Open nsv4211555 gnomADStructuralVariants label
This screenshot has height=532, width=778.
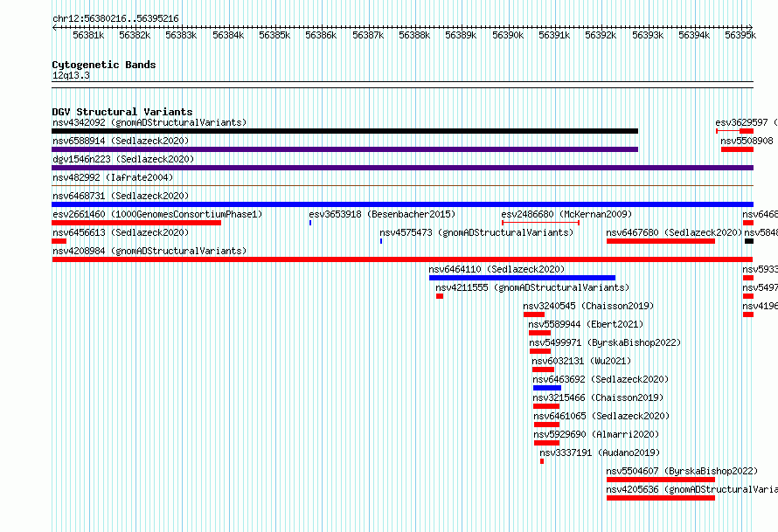[532, 287]
